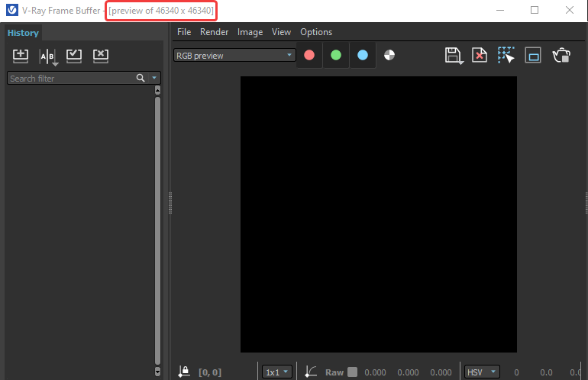
Task: Clear the image with red X icon
Action: 480,56
